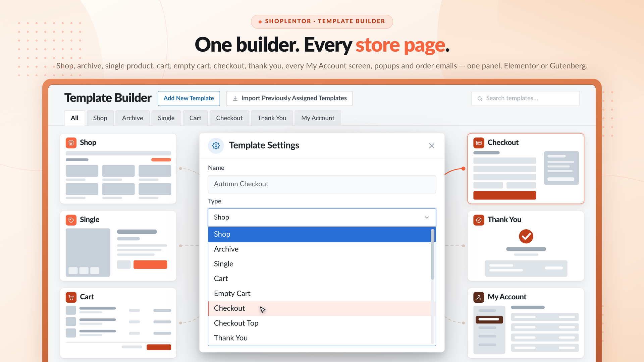This screenshot has height=362, width=644.
Task: Select Empty Cart option in Type list
Action: pyautogui.click(x=319, y=293)
